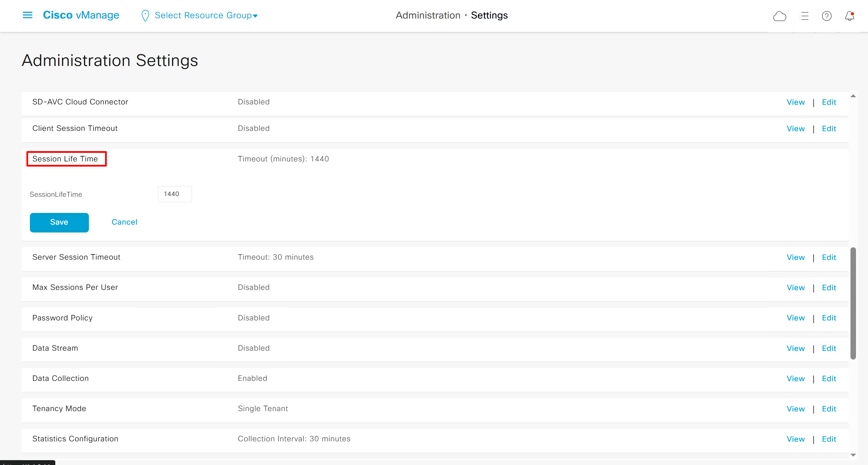Open the hamburger navigation menu
The width and height of the screenshot is (868, 465).
point(27,15)
